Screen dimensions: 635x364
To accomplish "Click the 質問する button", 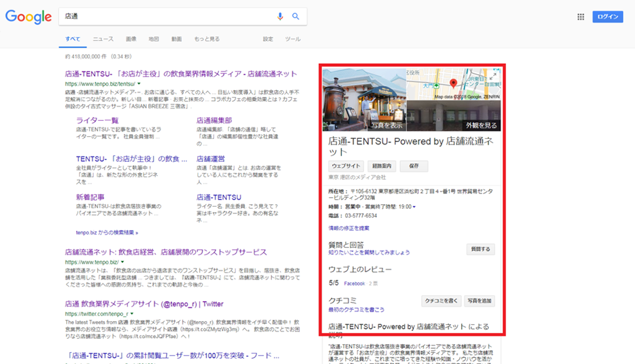I will (480, 249).
